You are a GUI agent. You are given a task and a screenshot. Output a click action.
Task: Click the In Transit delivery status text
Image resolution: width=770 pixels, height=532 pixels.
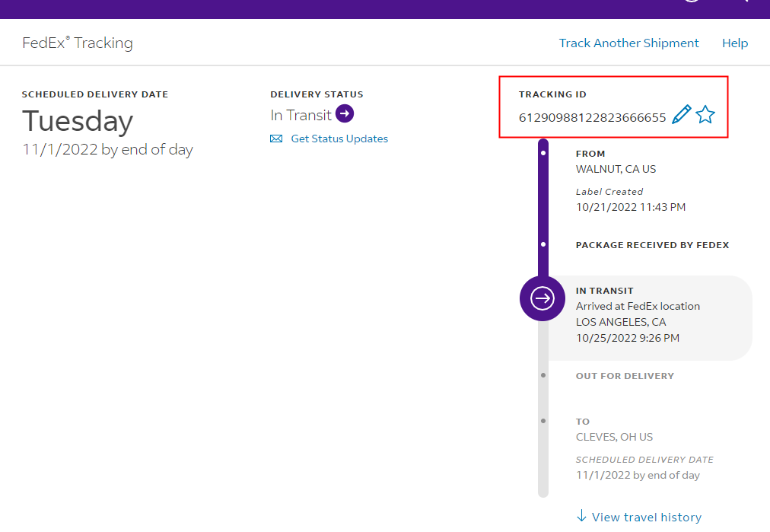[x=301, y=115]
